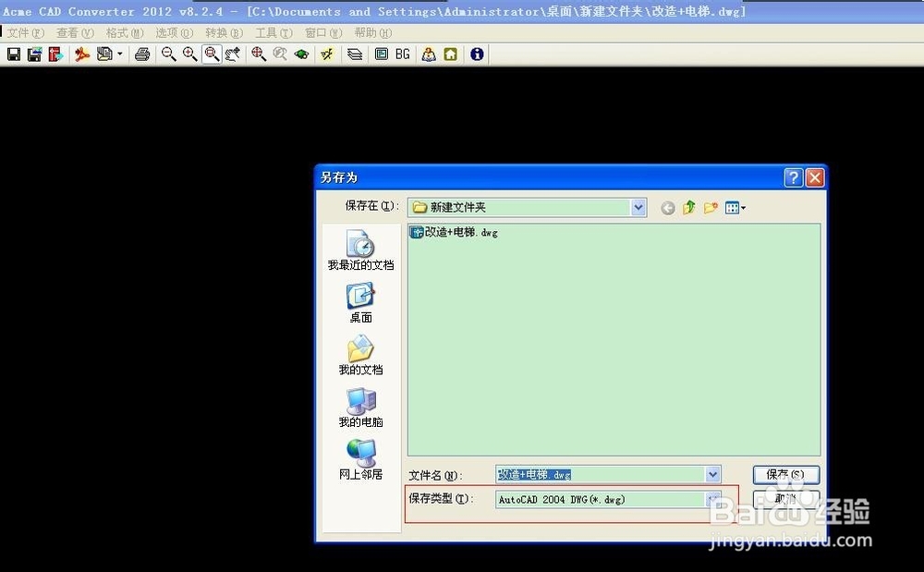Open the 保存类型 AutoCAD 2004 DWG combo box
The width and height of the screenshot is (924, 572).
(x=608, y=500)
